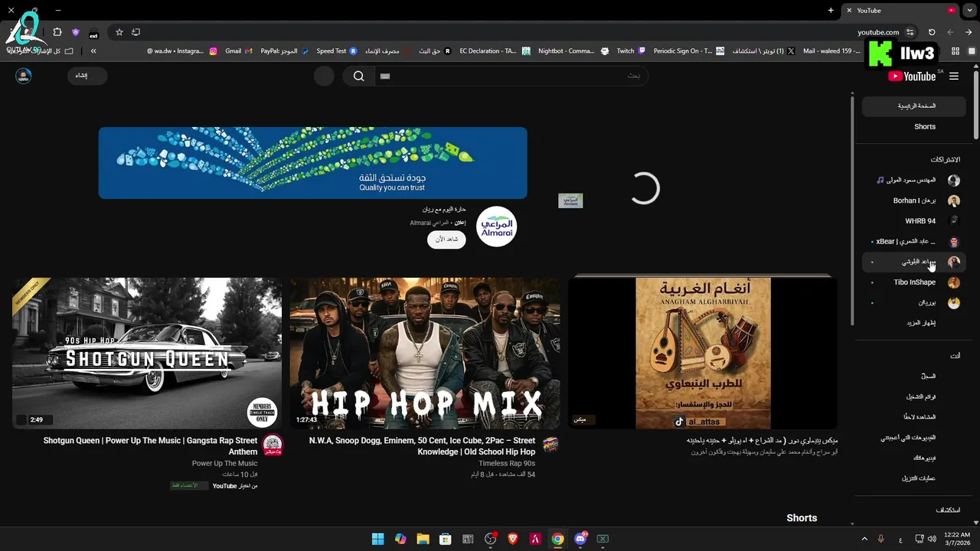Open the account avatar menu

(24, 76)
